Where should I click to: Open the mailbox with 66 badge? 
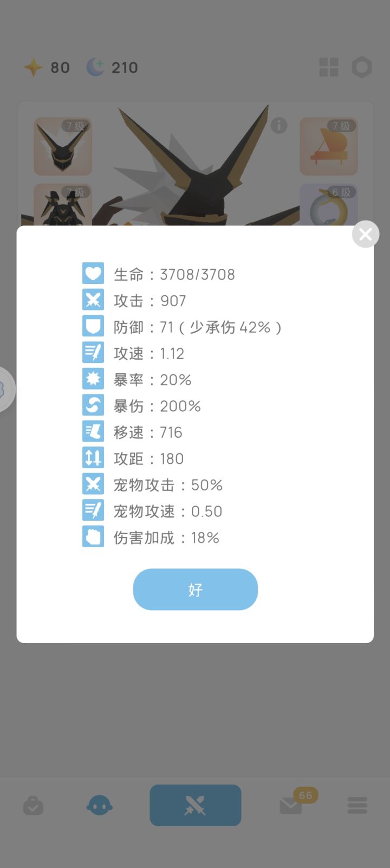pos(291,806)
